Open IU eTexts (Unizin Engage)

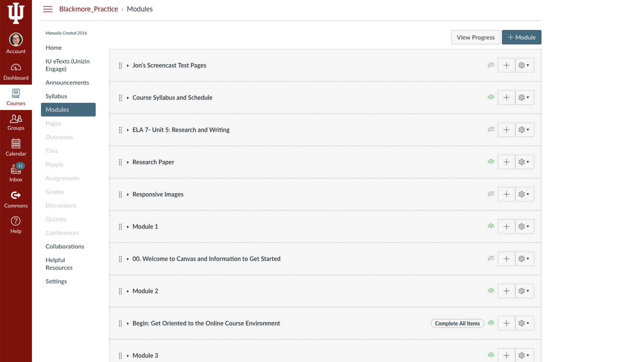67,65
